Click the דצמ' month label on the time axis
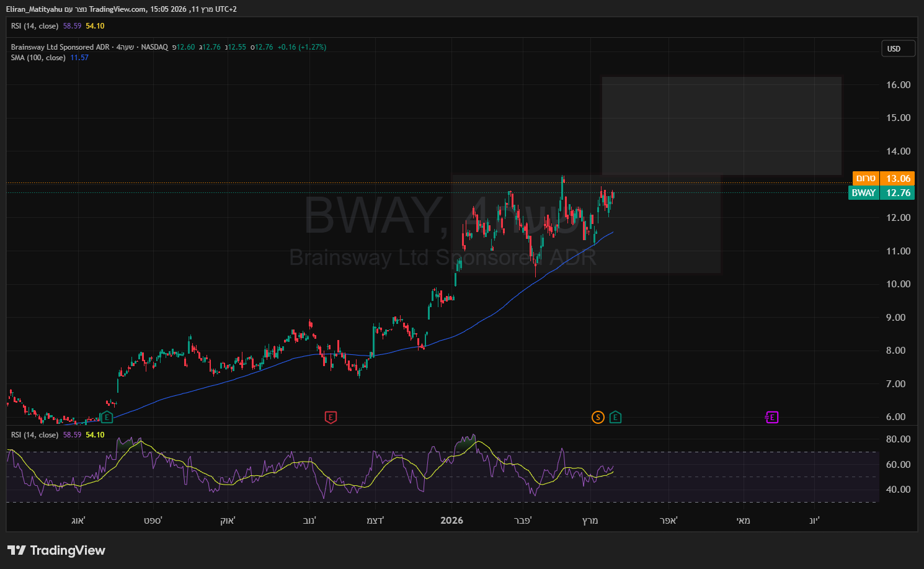The image size is (924, 569). coord(375,521)
